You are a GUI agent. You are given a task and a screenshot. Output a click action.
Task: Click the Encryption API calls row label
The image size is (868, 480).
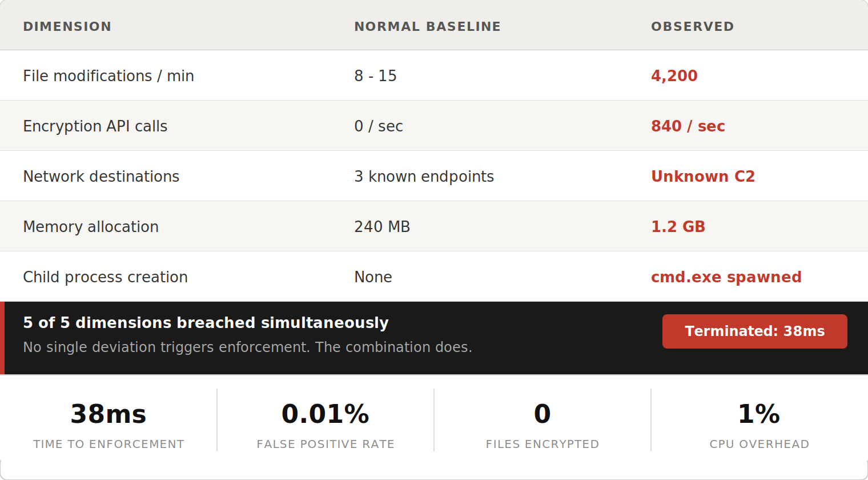pos(95,126)
